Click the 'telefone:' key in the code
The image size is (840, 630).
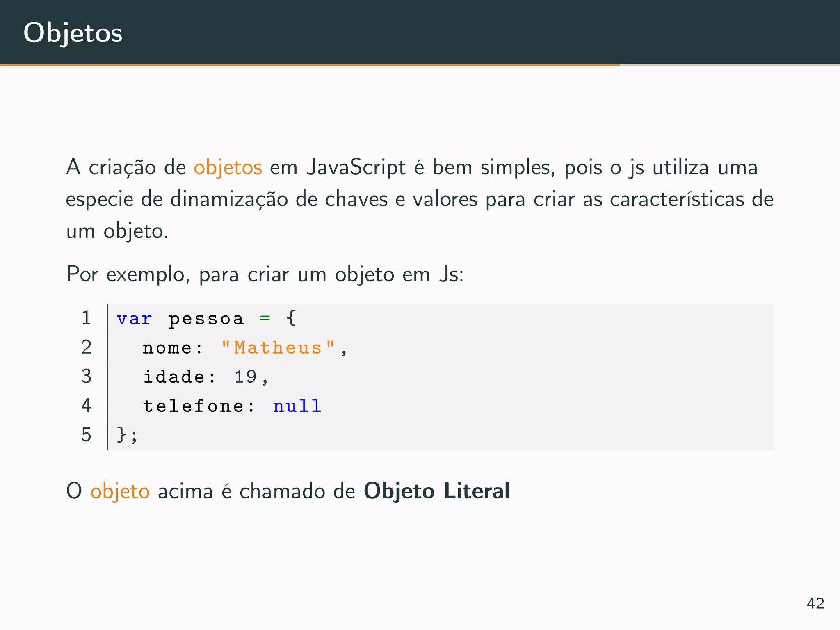click(199, 406)
